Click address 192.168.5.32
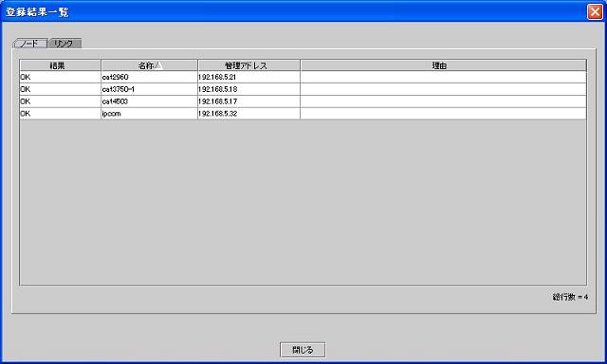This screenshot has height=364, width=607. (x=248, y=114)
